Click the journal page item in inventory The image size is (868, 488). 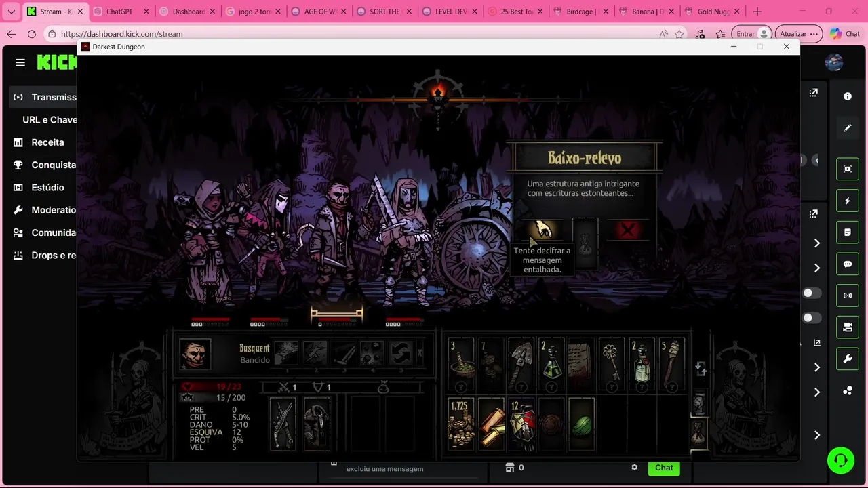pos(581,366)
